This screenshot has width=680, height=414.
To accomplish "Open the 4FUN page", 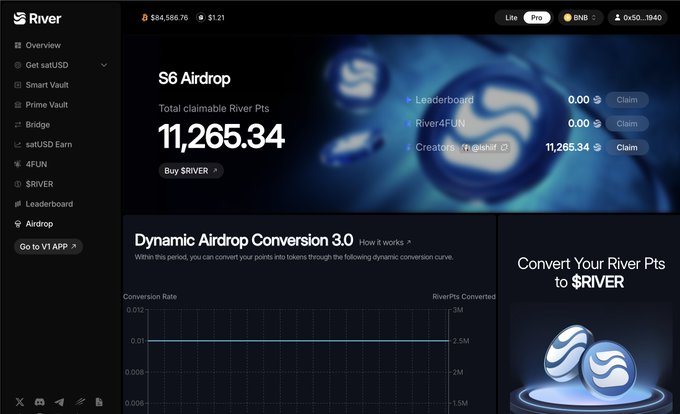I will coord(36,164).
